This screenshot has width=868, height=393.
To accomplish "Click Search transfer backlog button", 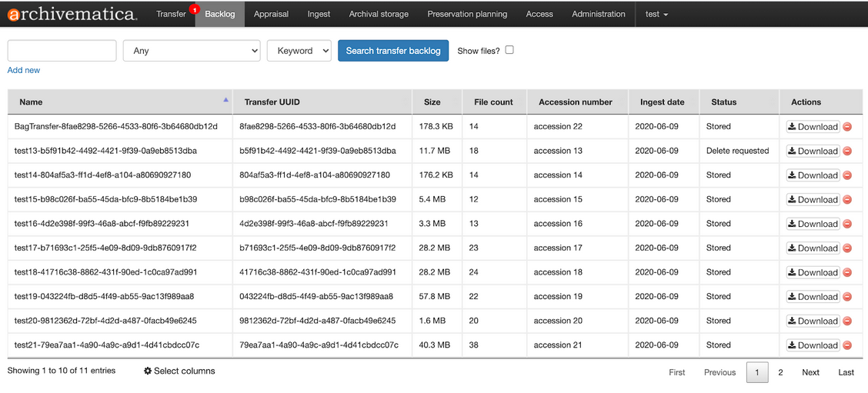I will click(x=392, y=51).
